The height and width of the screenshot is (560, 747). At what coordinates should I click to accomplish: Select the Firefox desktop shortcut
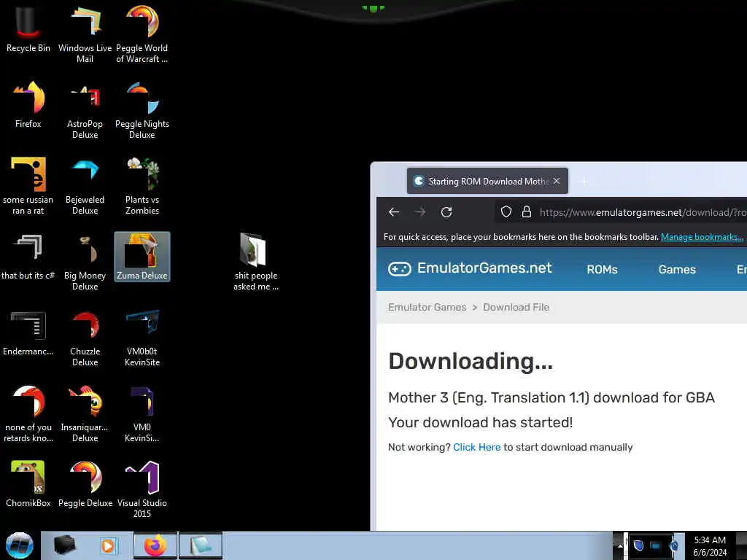coord(28,105)
